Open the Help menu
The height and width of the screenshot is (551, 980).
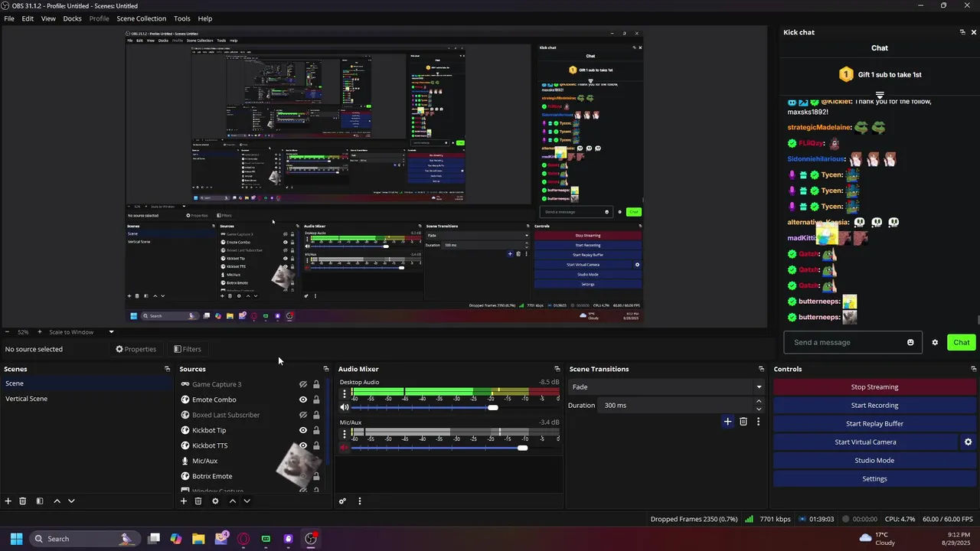coord(205,18)
